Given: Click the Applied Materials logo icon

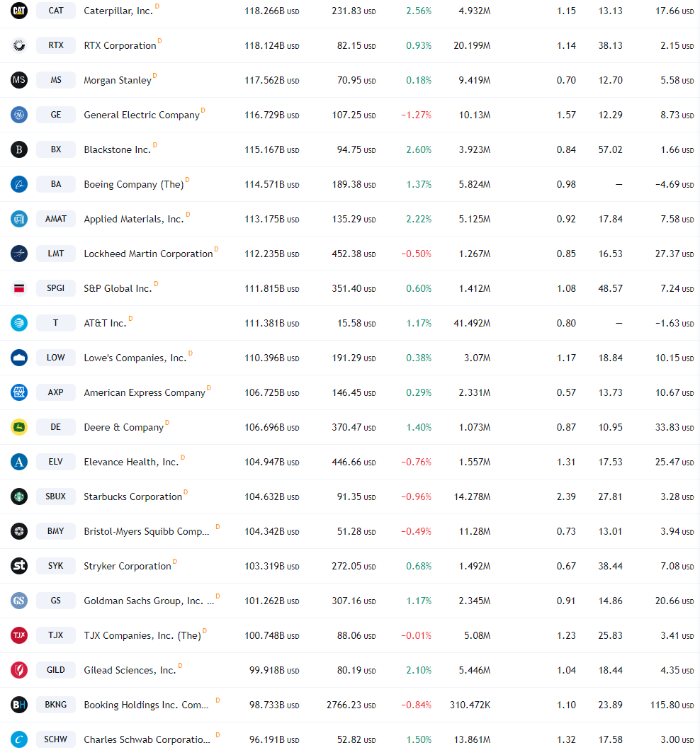Looking at the screenshot, I should 19,219.
